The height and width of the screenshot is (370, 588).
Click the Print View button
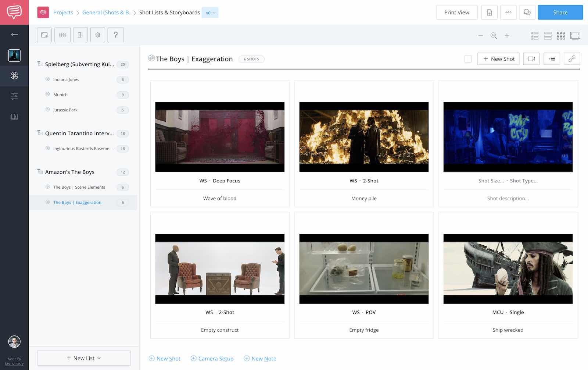tap(457, 13)
